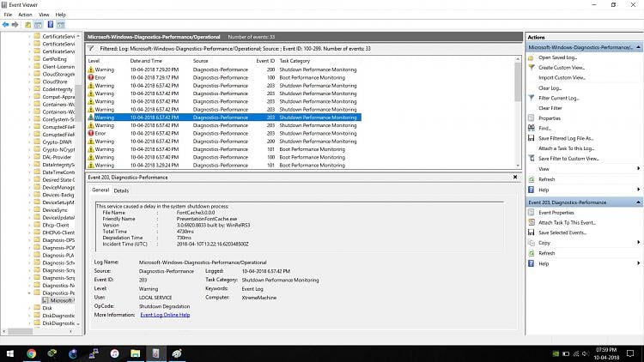Viewport: 644px width, 362px height.
Task: Switch to the General tab
Action: 100,190
